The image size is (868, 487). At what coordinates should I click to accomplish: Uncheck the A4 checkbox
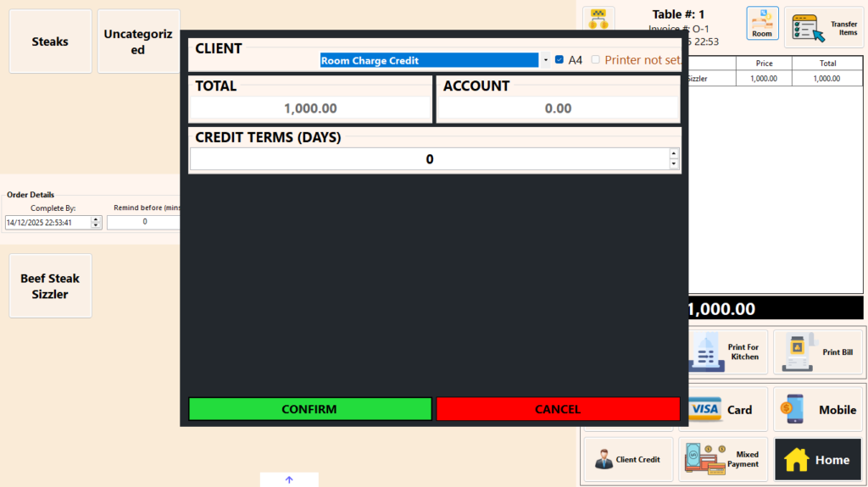559,60
